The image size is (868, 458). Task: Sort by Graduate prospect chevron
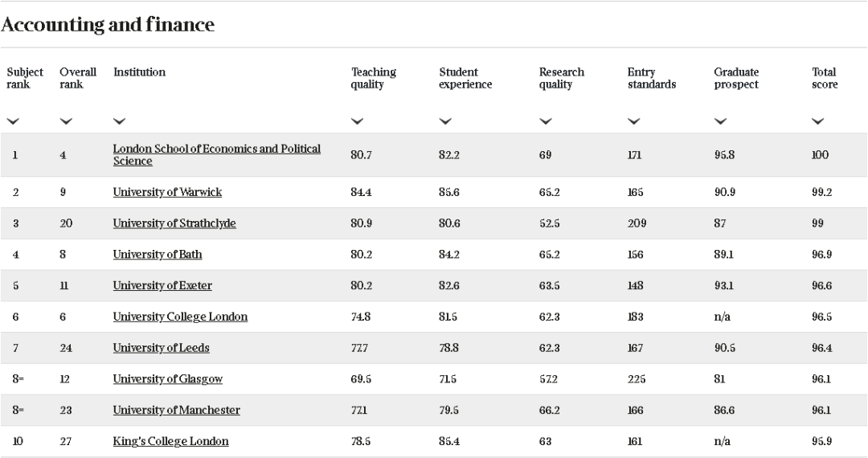720,121
